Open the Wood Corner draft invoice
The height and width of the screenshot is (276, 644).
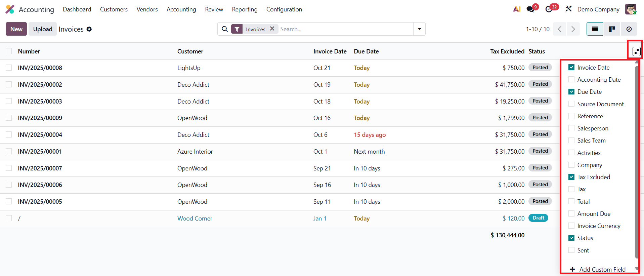pos(195,219)
